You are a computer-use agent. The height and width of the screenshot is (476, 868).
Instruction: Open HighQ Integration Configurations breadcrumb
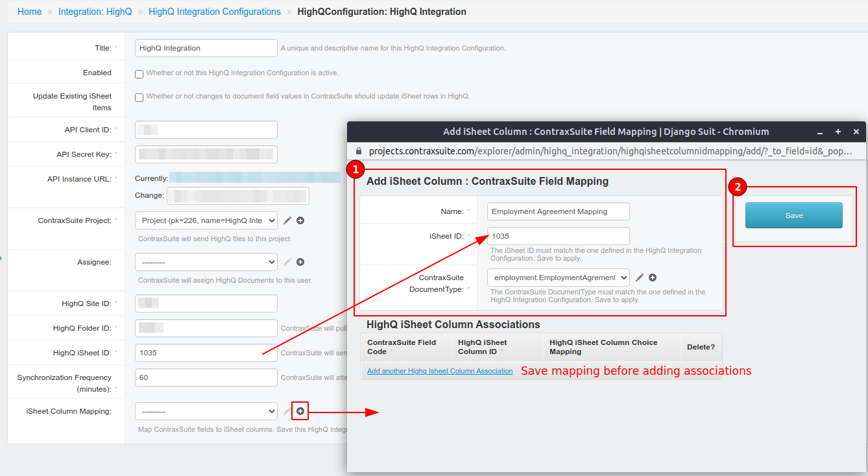[x=215, y=12]
